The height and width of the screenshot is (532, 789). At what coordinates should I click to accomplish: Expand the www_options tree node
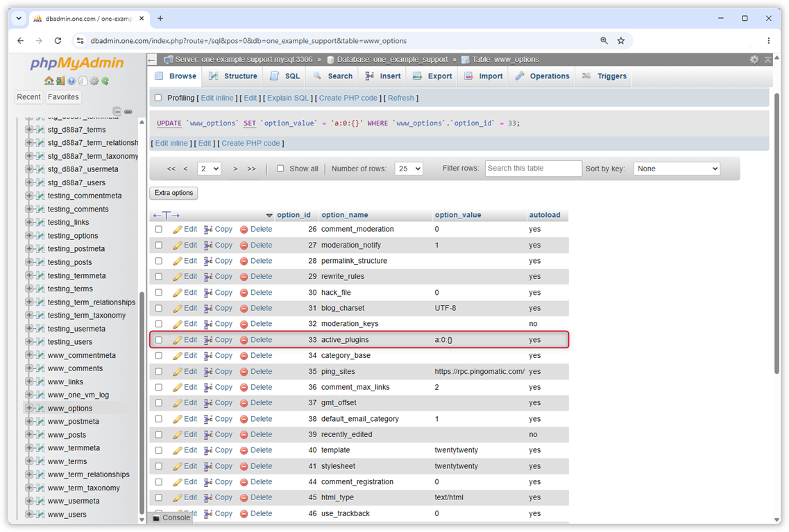point(29,409)
